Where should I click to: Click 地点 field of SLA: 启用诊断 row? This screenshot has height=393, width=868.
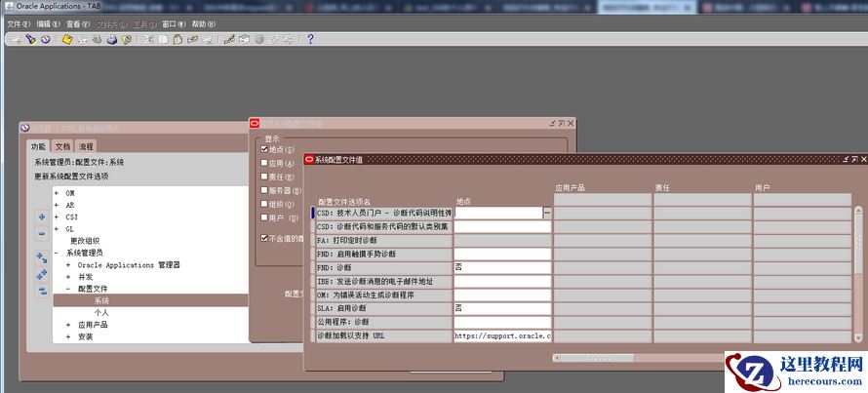click(x=502, y=308)
